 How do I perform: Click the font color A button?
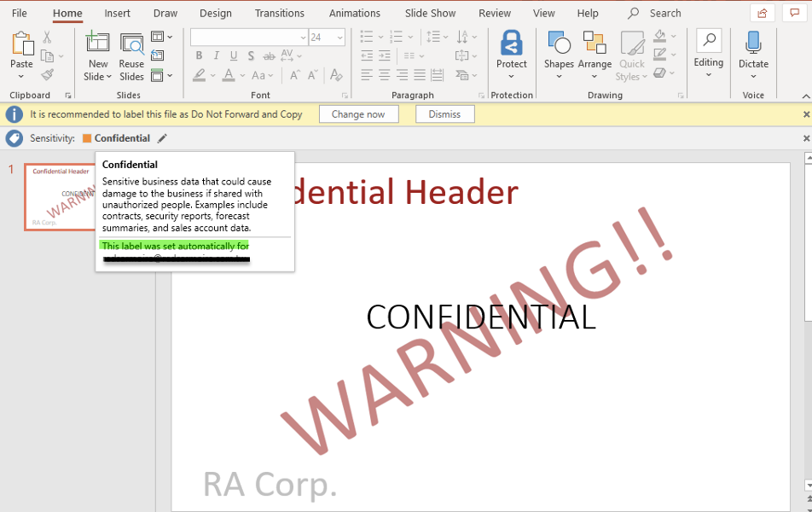(229, 75)
